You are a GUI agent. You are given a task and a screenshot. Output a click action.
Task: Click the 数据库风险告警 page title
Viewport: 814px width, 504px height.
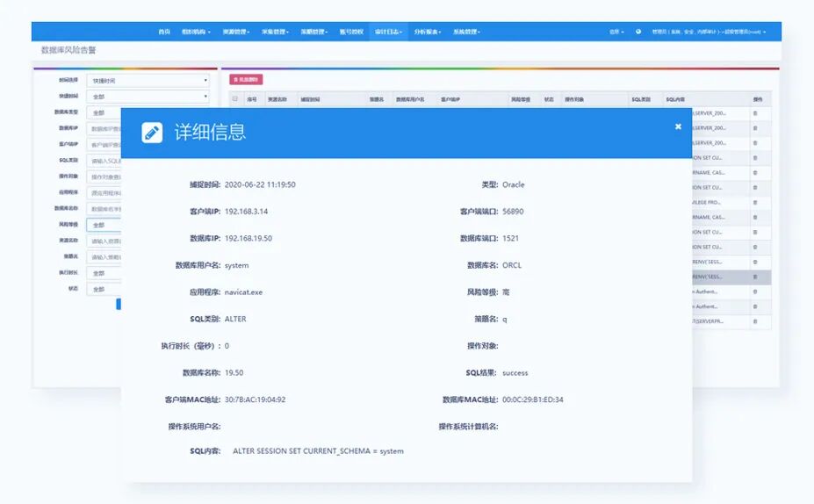(x=68, y=50)
